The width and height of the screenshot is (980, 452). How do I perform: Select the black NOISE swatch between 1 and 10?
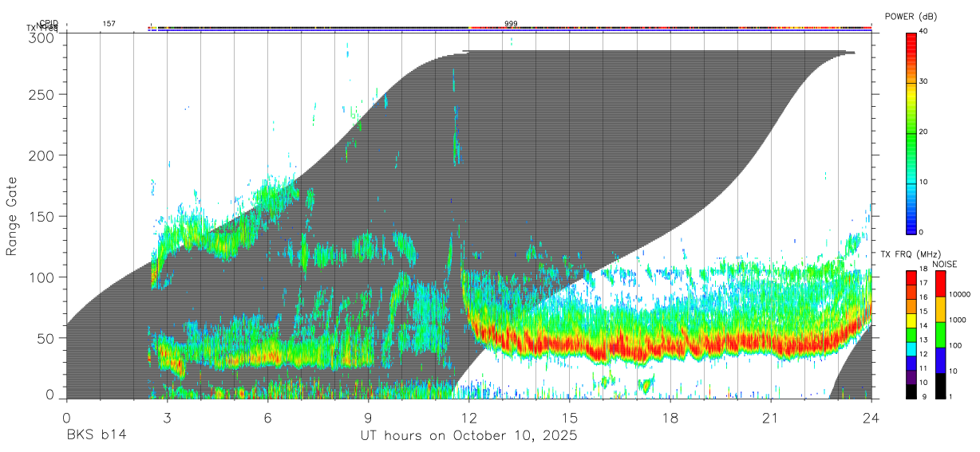[941, 386]
